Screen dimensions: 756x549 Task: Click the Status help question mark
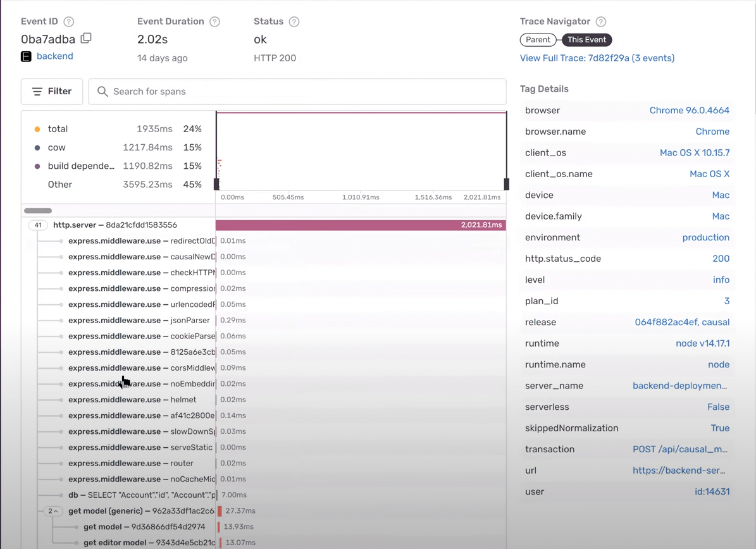click(x=294, y=22)
